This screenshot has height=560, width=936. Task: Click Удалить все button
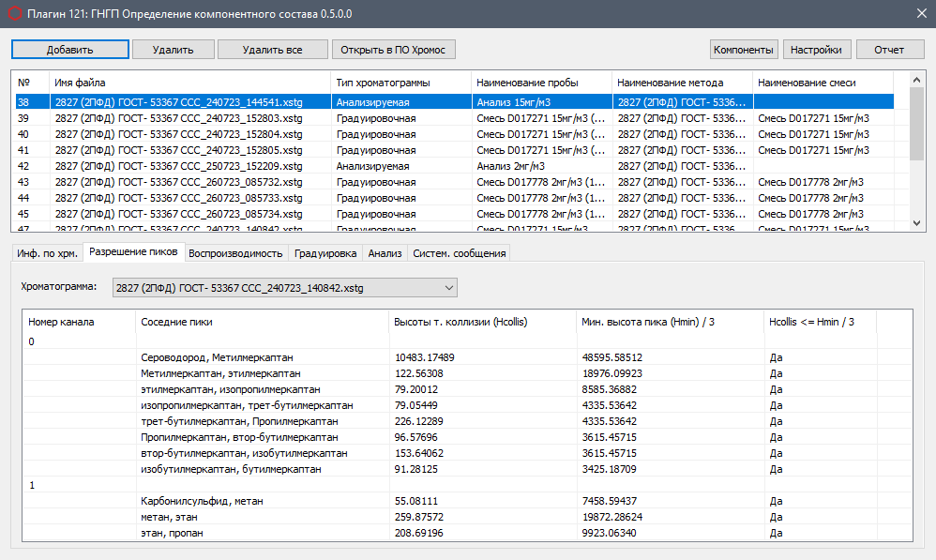(x=272, y=50)
